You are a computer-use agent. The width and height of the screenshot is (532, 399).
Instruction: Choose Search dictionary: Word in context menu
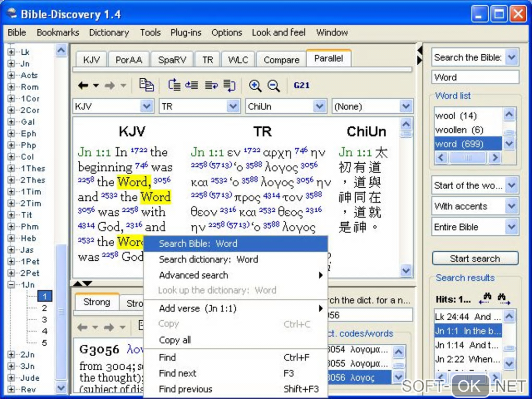click(x=236, y=260)
